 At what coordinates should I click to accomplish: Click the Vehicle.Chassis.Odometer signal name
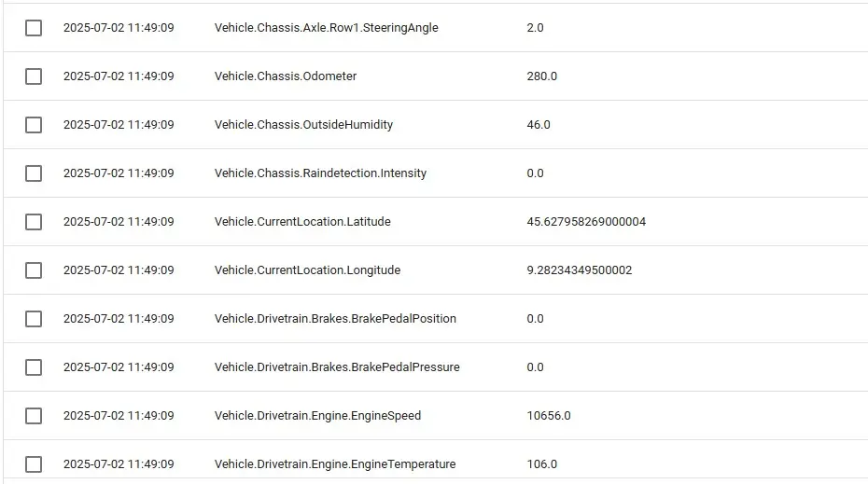click(286, 76)
